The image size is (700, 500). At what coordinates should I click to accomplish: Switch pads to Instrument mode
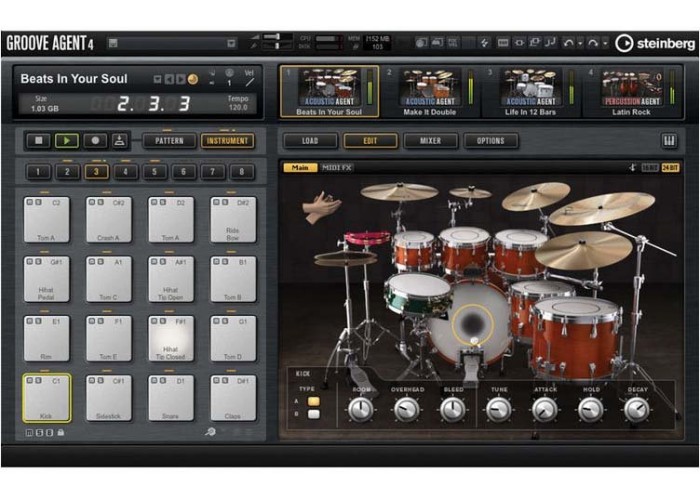[x=227, y=141]
